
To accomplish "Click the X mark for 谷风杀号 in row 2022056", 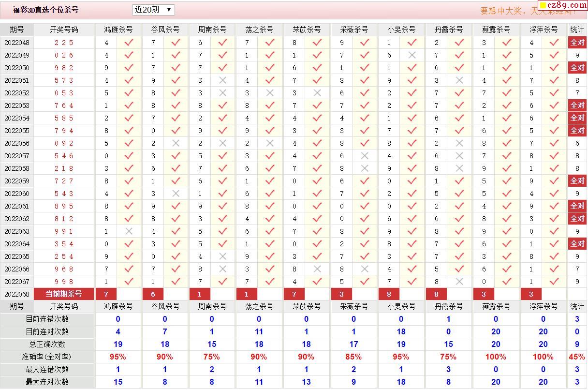I will 176,143.
